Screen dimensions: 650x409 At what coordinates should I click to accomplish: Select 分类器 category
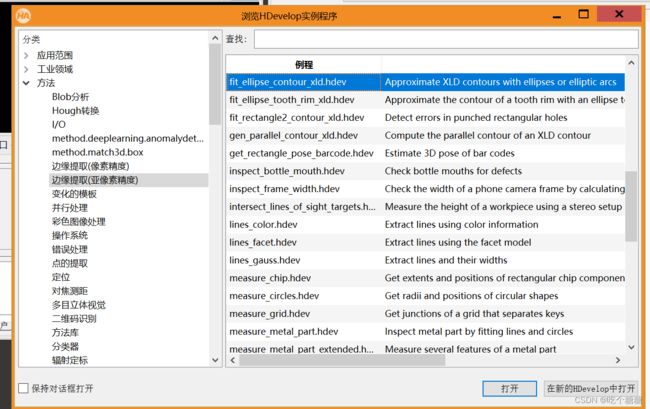[x=65, y=346]
